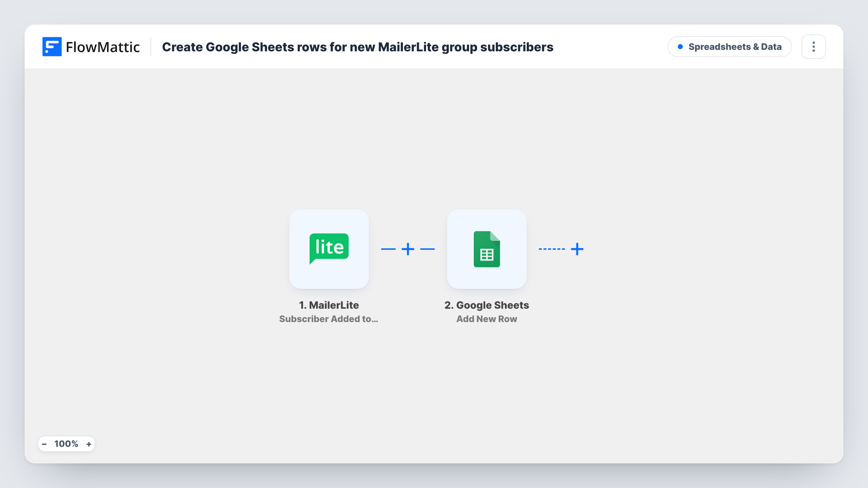
Task: Click the workflow title text
Action: (358, 47)
